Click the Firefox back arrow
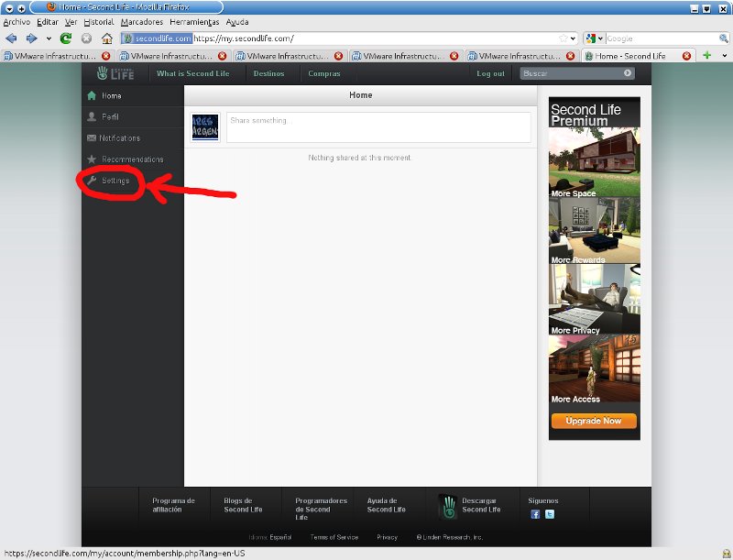Image resolution: width=733 pixels, height=560 pixels. tap(11, 38)
